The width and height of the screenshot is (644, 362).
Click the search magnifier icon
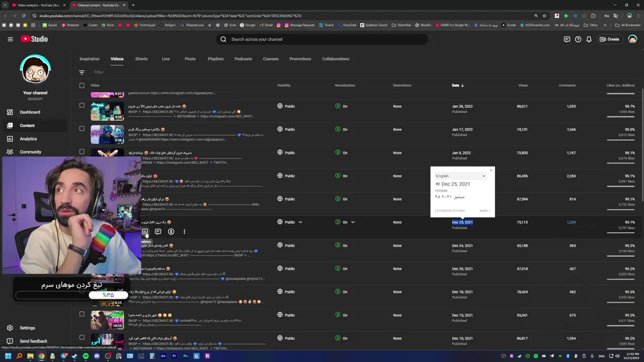point(223,39)
